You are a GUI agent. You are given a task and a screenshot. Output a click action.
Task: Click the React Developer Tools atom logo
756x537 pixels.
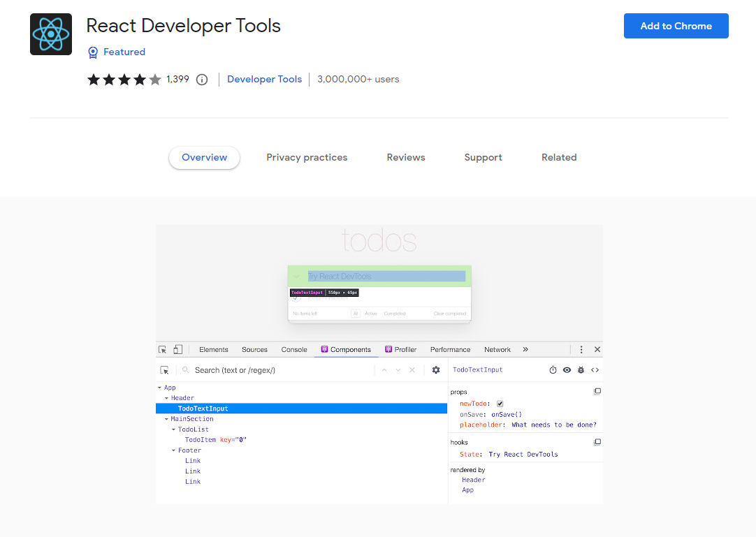click(x=51, y=34)
